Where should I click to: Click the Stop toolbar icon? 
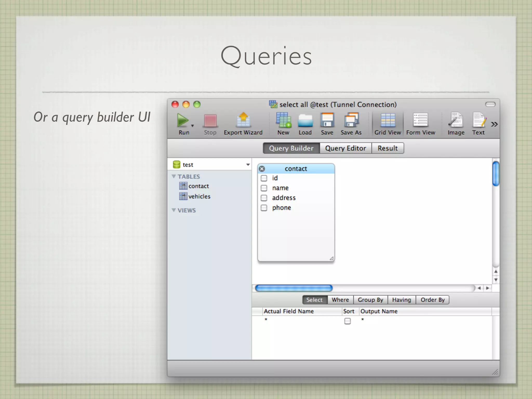210,121
